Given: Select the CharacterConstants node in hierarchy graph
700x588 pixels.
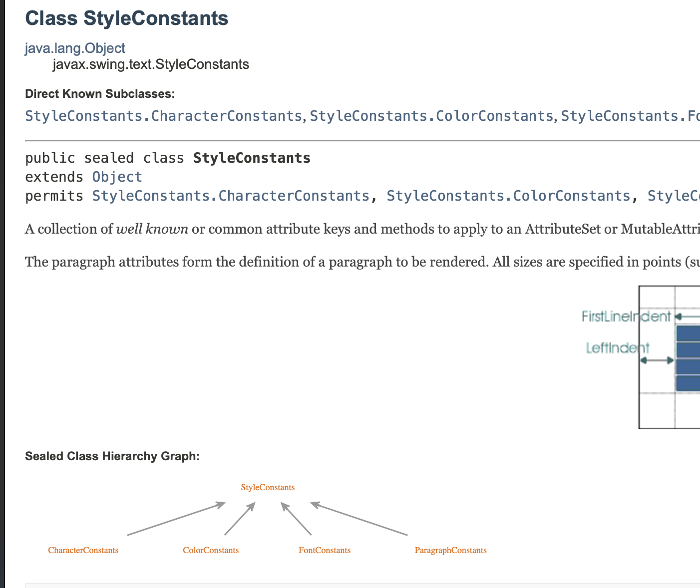Looking at the screenshot, I should coord(83,550).
